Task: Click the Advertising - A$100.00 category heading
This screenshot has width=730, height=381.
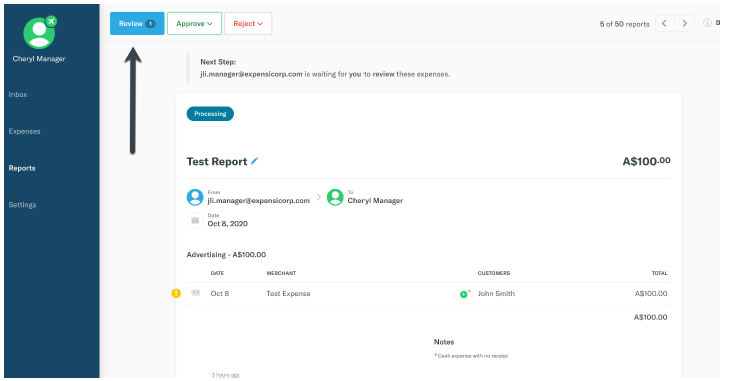Action: tap(226, 255)
